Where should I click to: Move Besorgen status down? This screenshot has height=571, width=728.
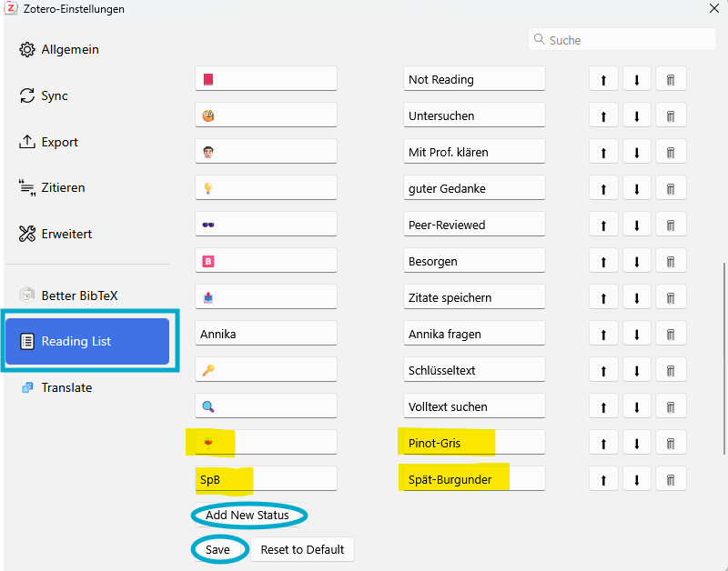pos(636,261)
